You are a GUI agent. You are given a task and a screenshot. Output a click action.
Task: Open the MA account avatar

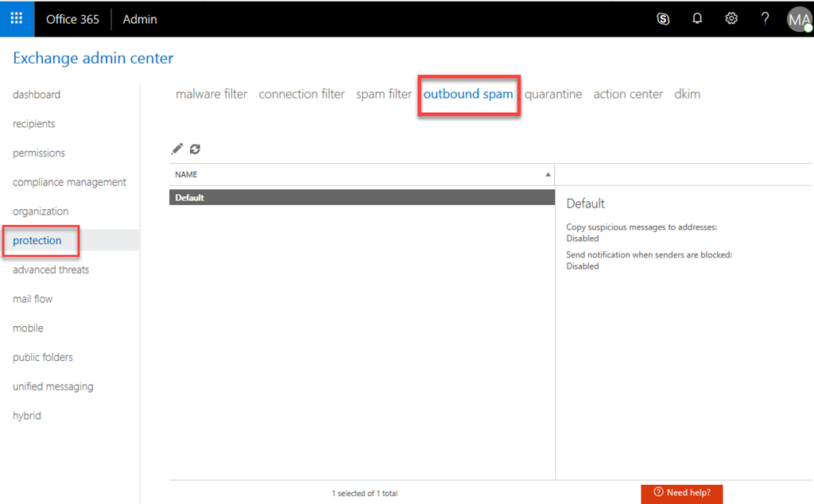click(x=798, y=19)
